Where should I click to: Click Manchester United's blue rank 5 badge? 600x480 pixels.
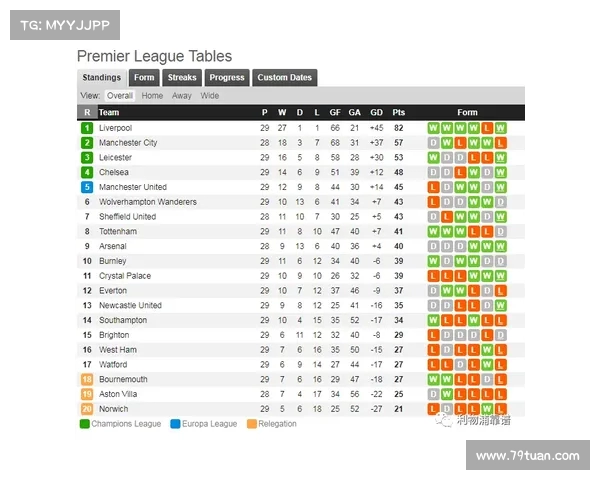[x=87, y=187]
